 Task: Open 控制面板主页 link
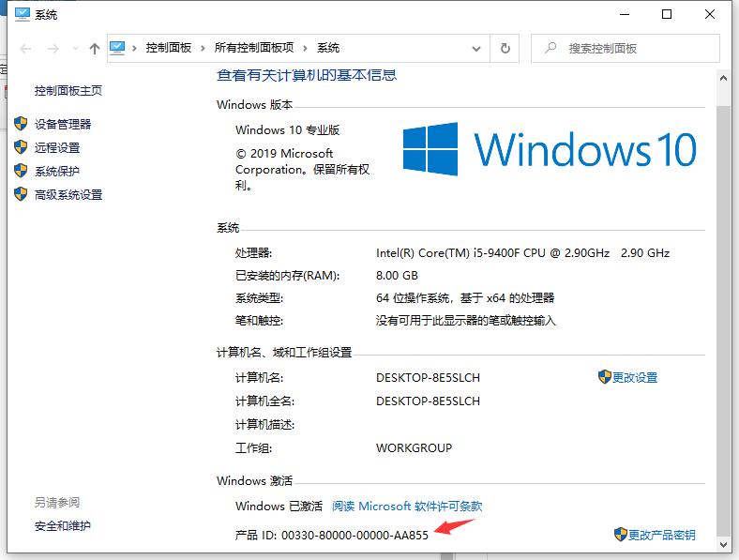68,91
